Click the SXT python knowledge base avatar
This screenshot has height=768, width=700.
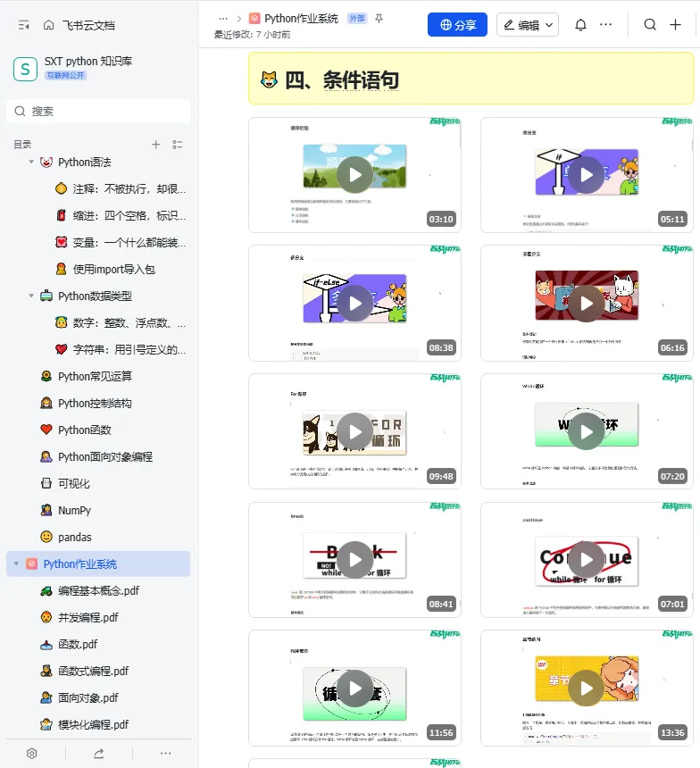coord(26,69)
